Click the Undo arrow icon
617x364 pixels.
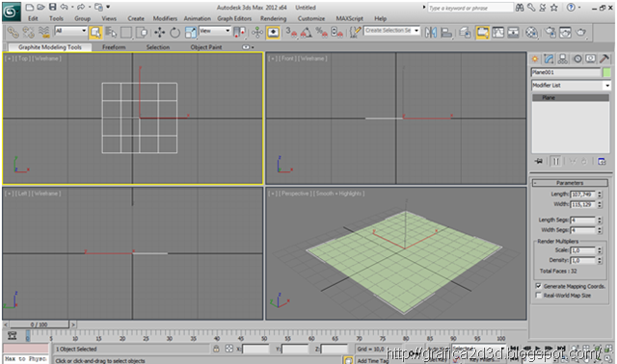click(64, 7)
